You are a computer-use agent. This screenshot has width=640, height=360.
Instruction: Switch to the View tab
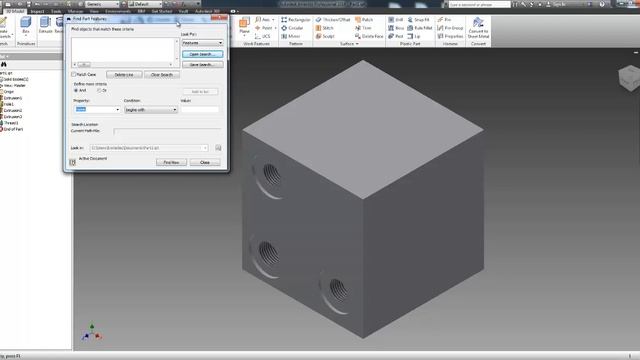tap(94, 11)
